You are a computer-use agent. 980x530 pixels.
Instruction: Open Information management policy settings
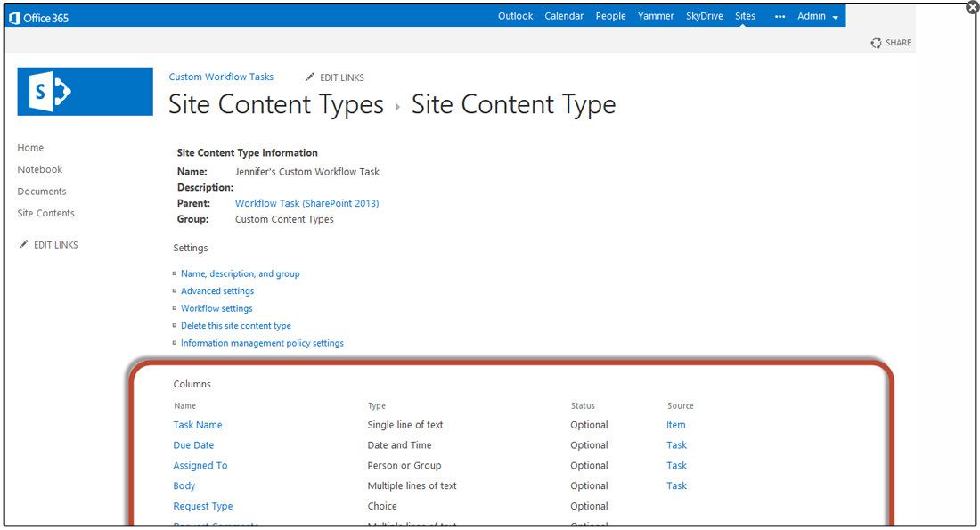(262, 343)
